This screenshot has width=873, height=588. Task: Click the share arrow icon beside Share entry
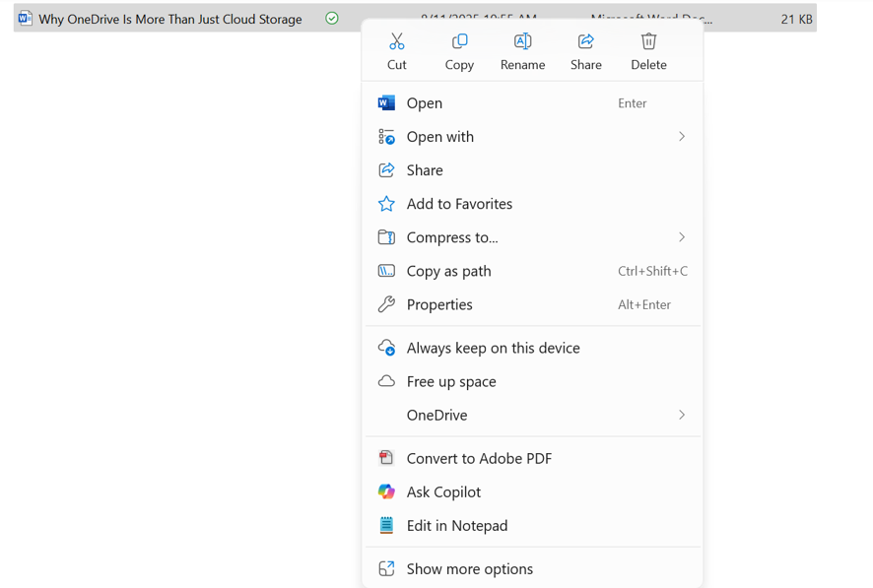[386, 170]
